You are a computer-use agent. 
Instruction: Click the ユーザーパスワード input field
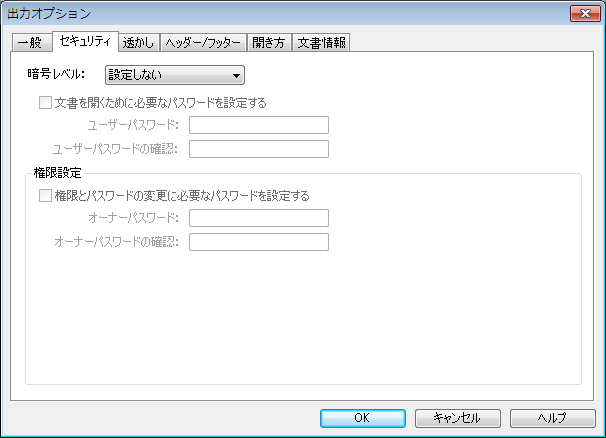(x=259, y=125)
